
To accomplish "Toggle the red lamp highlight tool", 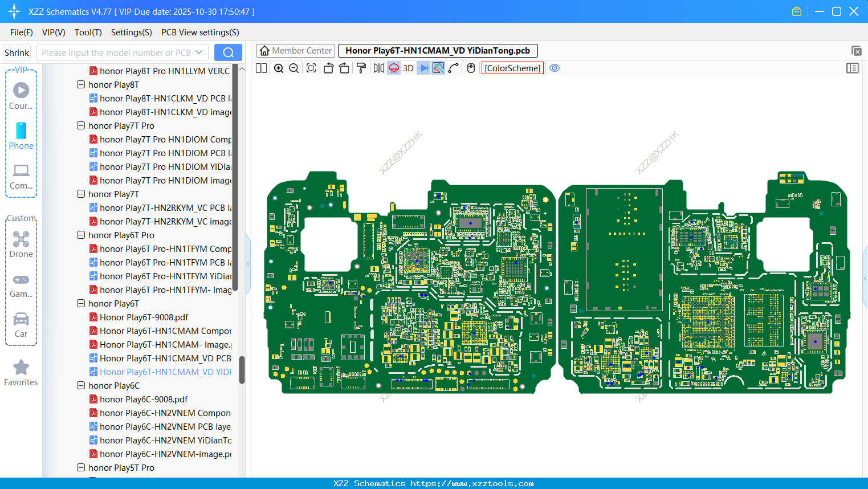I will pos(394,68).
